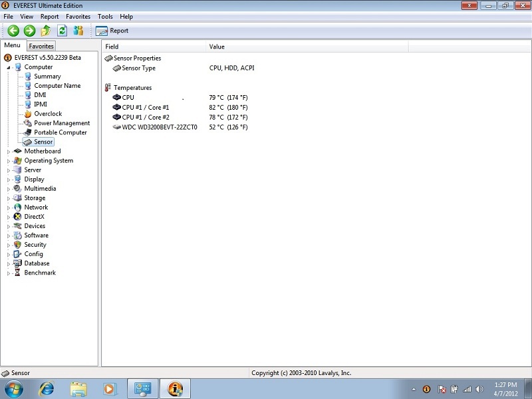Open the Tools menu
Screen dimensions: 532x399
[x=105, y=16]
